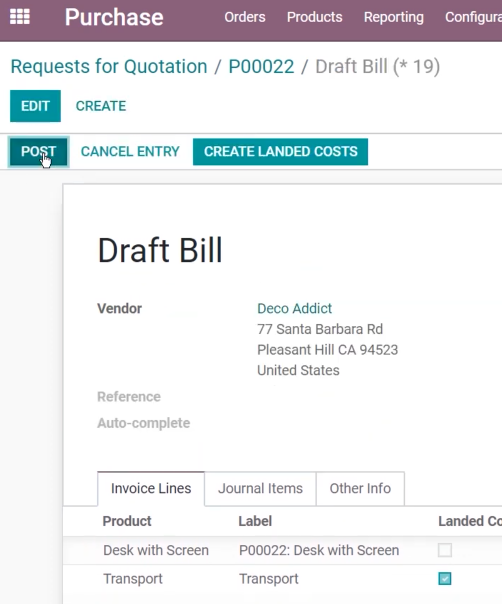Switch to the Invoice Lines tab
Viewport: 502px width, 604px height.
click(x=151, y=488)
